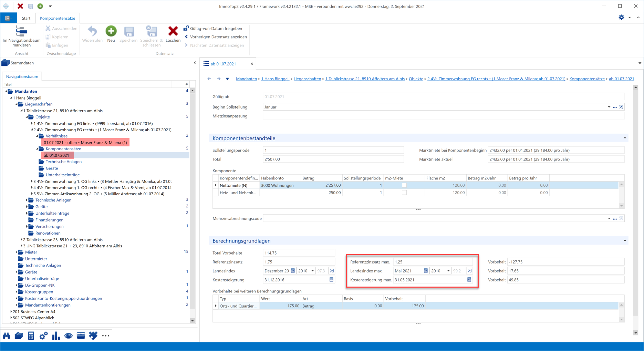Click the red Löschen delete icon

173,31
